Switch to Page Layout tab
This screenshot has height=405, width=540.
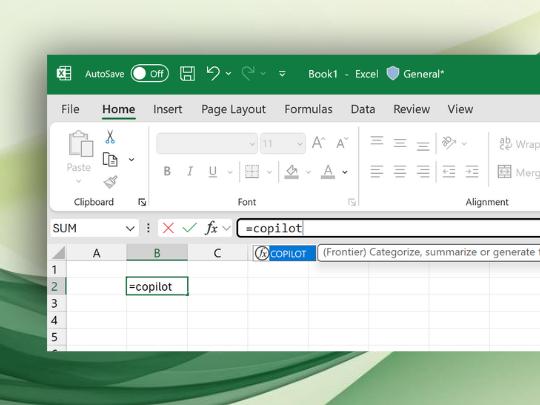233,110
